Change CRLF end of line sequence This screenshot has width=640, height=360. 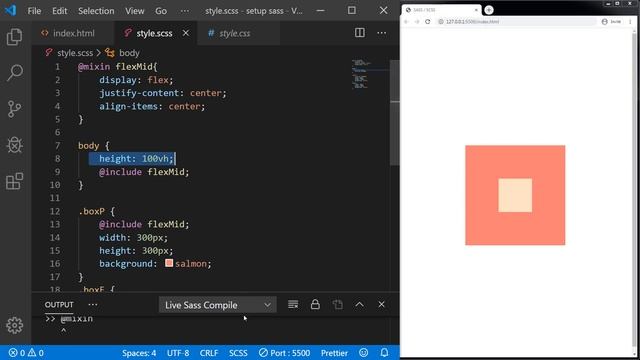coord(209,353)
